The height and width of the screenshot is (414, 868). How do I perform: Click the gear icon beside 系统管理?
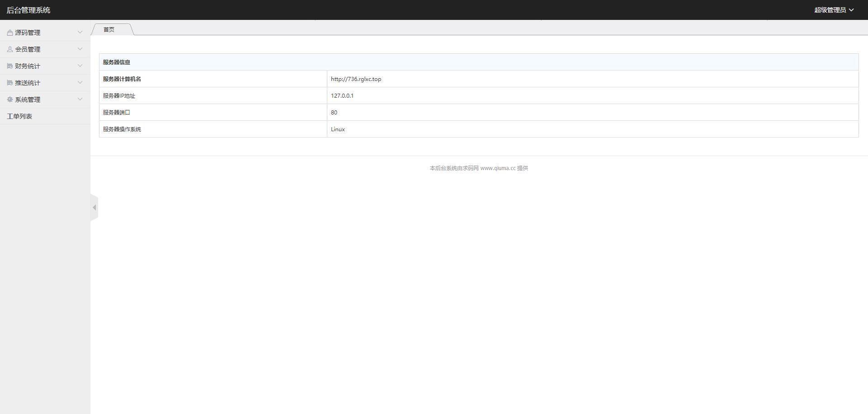coord(10,100)
